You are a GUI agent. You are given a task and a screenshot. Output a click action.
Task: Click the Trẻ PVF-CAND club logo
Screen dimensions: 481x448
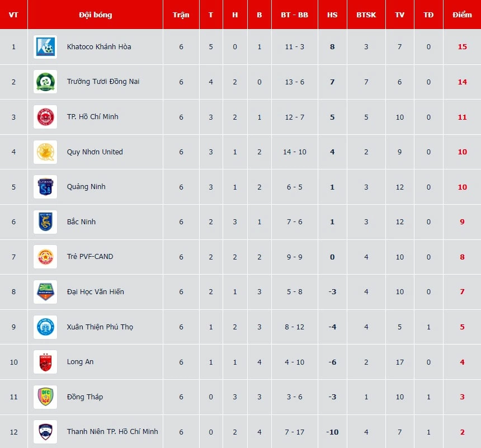tap(45, 257)
